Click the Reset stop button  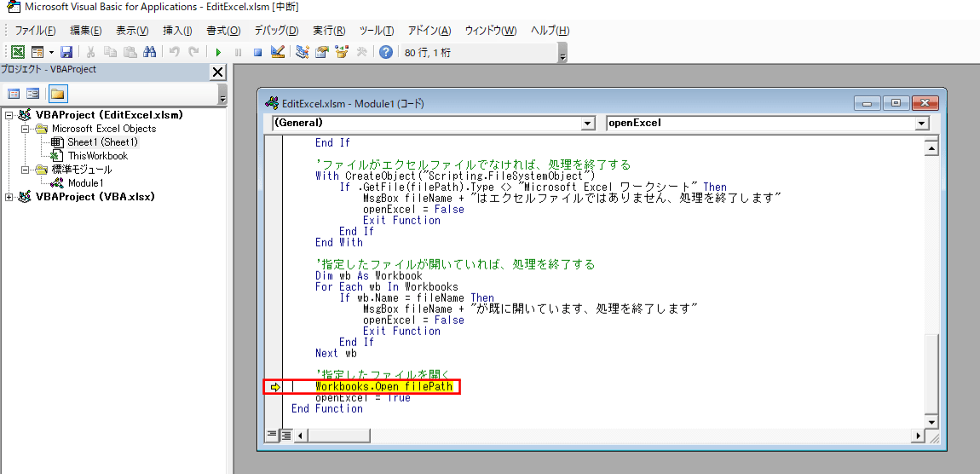[257, 52]
